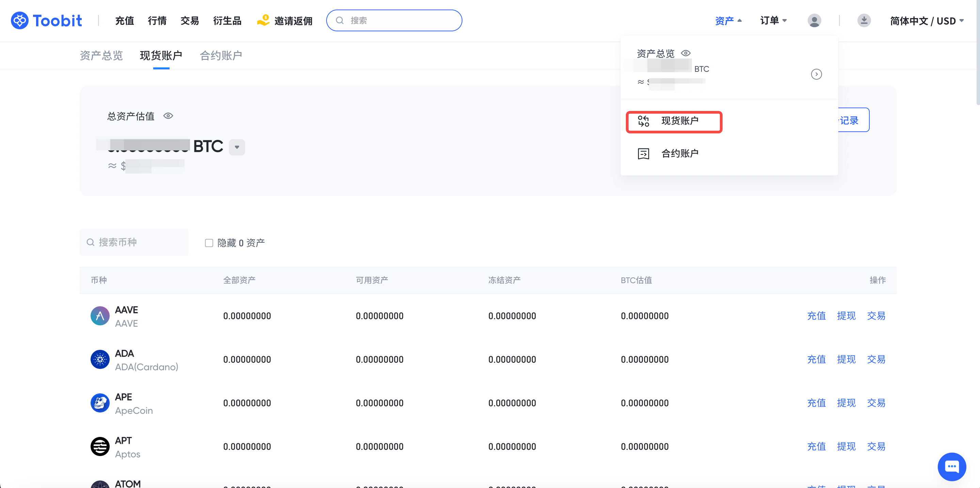Switch to the 合约账户 tab
Screen dimensions: 980x488
(221, 55)
